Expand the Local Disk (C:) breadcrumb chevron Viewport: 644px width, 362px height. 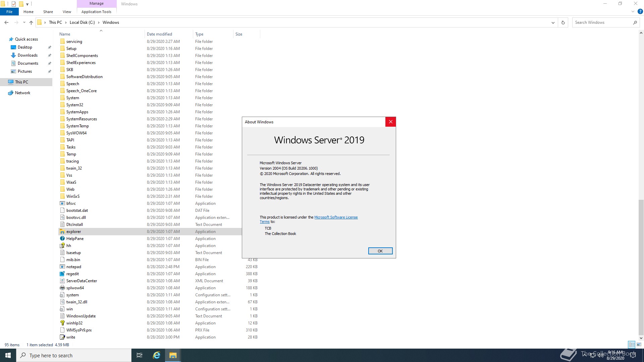coord(99,22)
